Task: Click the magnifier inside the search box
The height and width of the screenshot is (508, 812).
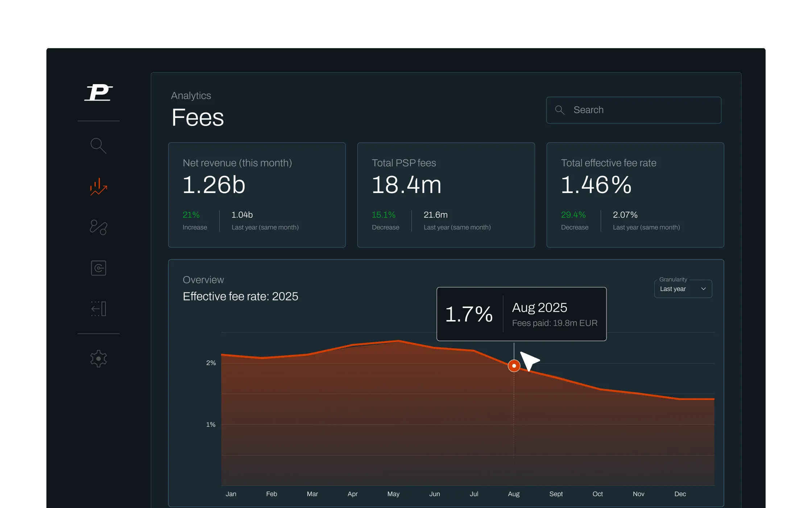Action: point(560,110)
